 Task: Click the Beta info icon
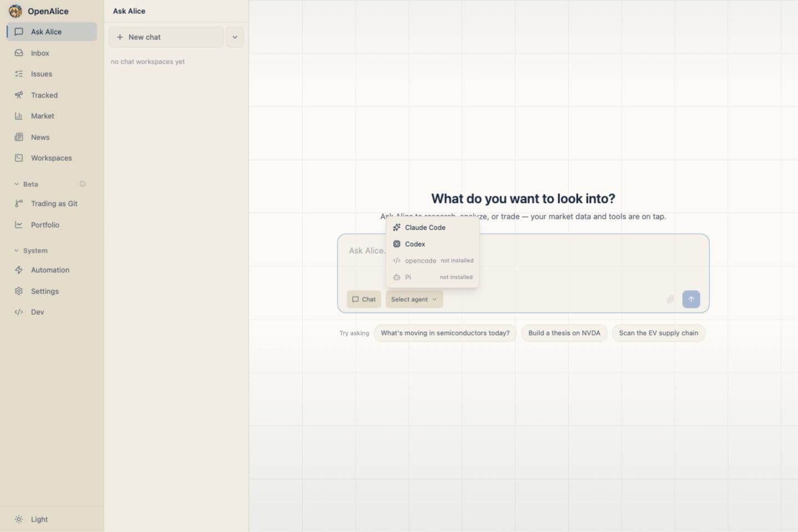pos(83,184)
